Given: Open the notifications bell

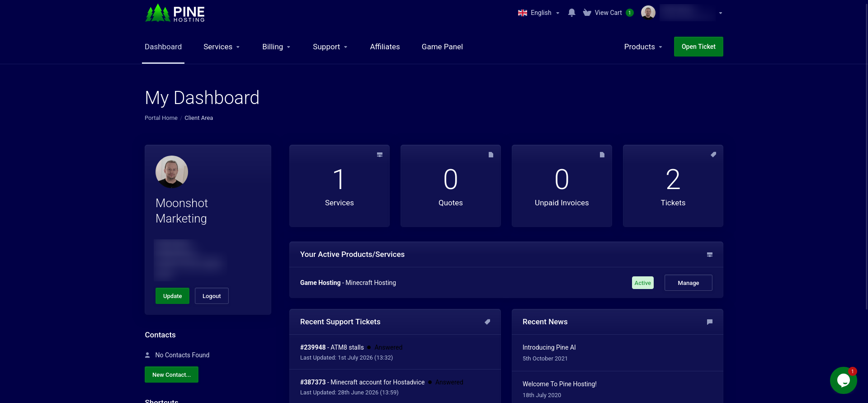Looking at the screenshot, I should tap(571, 13).
